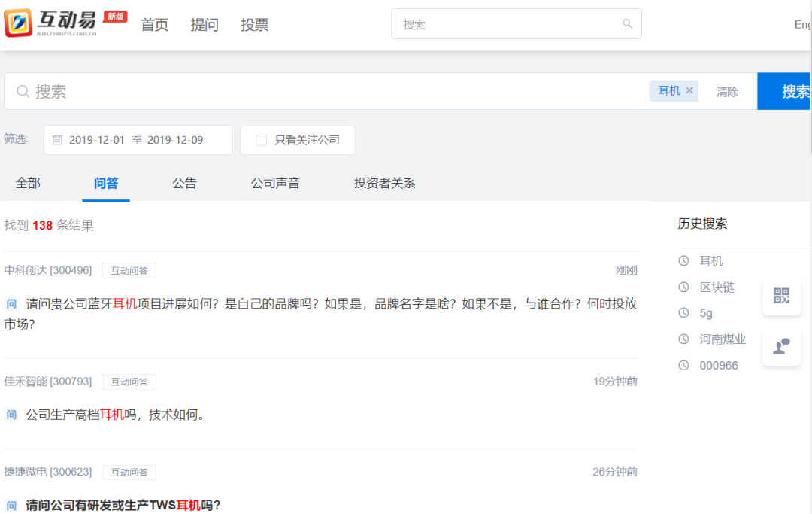Image resolution: width=812 pixels, height=514 pixels.
Task: Click the clock icon beside 区块链
Action: pos(683,287)
